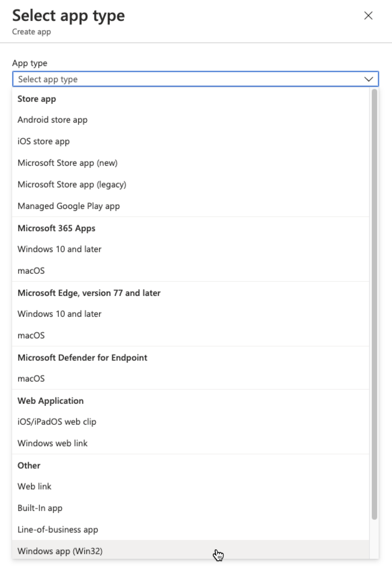Select macOS under Microsoft 365 Apps

191,271
